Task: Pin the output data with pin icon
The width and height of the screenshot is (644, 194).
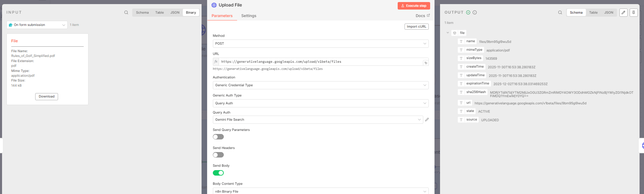Action: click(634, 13)
